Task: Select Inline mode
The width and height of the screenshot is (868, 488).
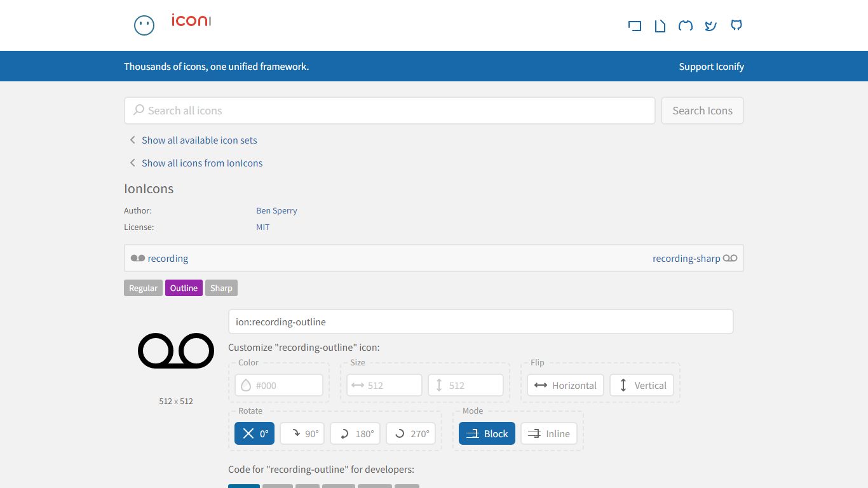Action: [x=549, y=433]
